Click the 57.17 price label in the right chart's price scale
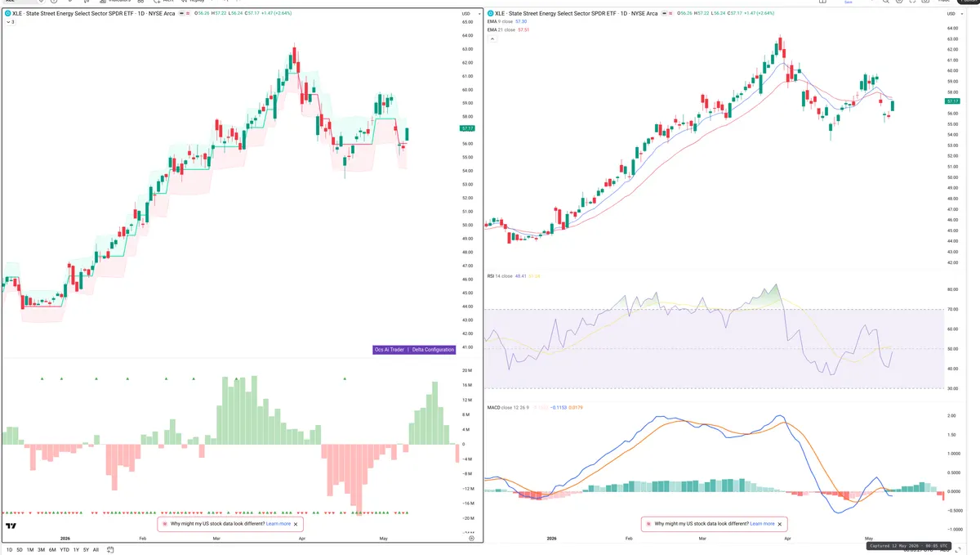980x555 pixels. click(951, 101)
